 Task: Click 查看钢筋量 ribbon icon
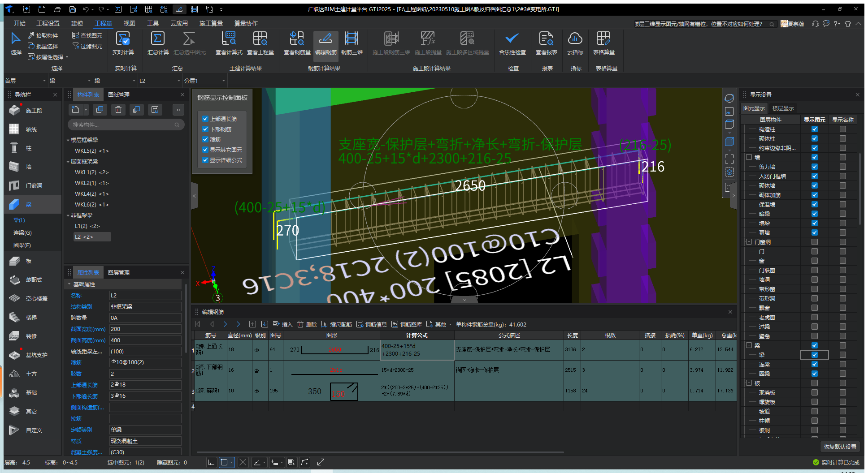[297, 43]
